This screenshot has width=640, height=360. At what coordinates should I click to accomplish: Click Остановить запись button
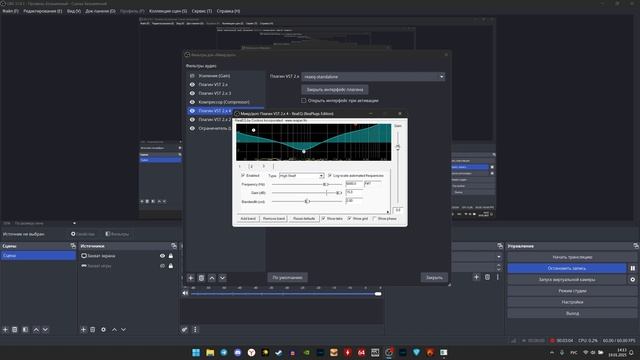pyautogui.click(x=567, y=268)
